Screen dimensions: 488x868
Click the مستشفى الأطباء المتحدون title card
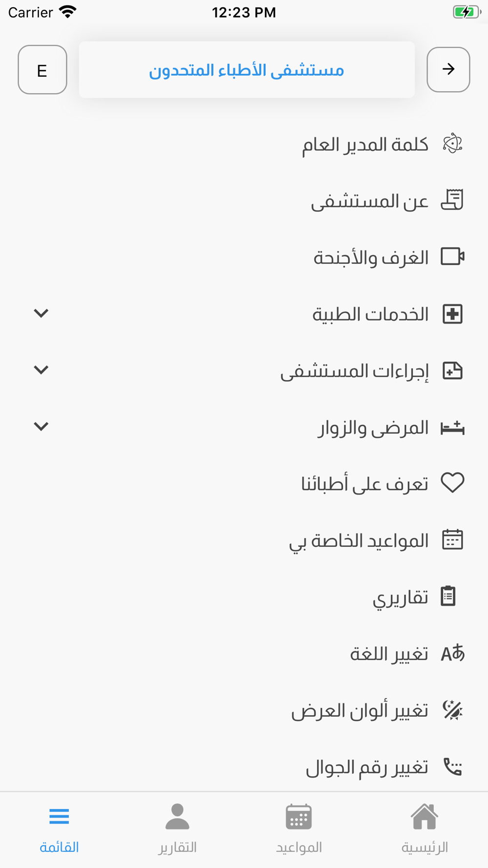(246, 70)
